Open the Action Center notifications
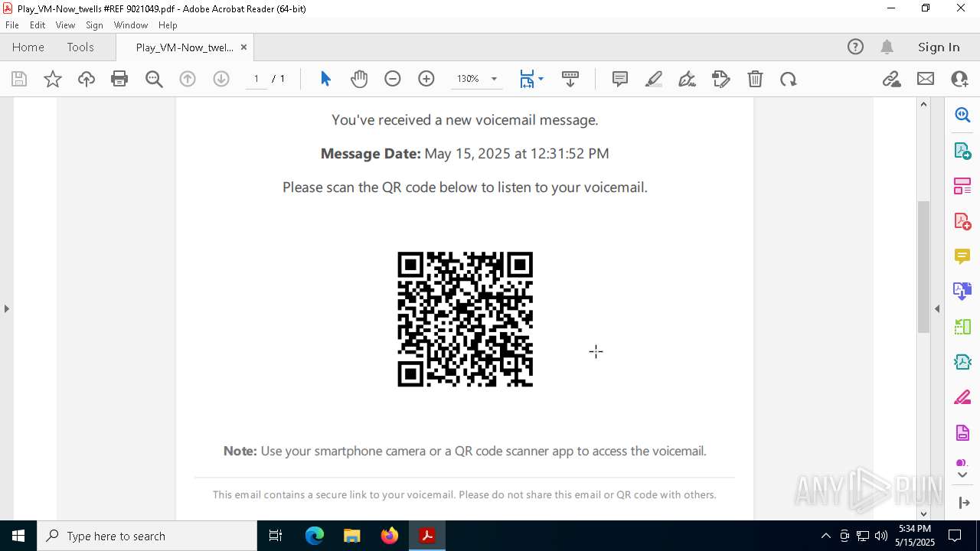The image size is (980, 551). tap(955, 536)
